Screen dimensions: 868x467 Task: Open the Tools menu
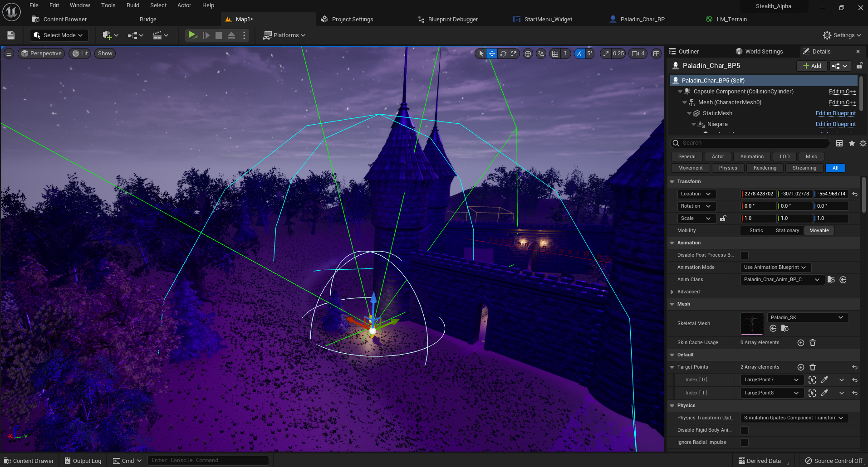tap(108, 5)
